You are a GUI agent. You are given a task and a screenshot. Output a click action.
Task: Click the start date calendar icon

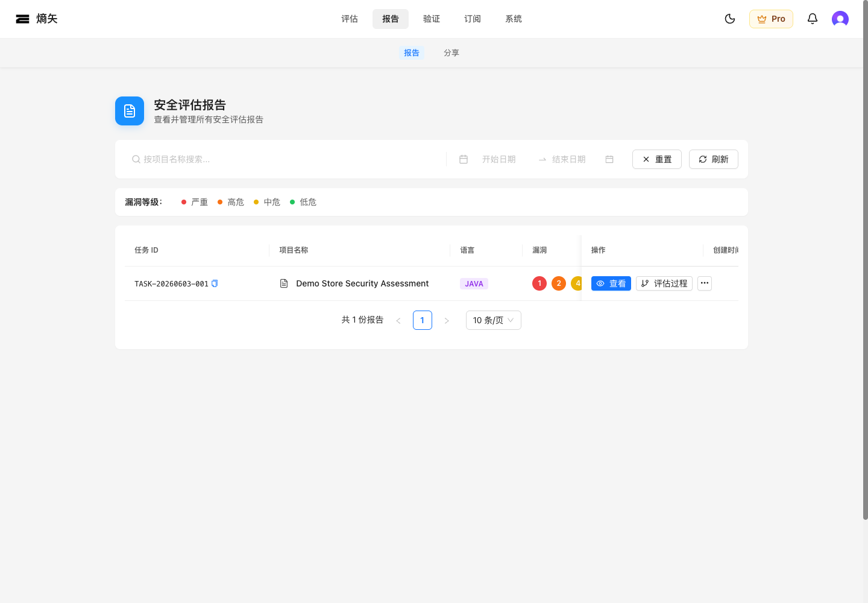coord(464,159)
